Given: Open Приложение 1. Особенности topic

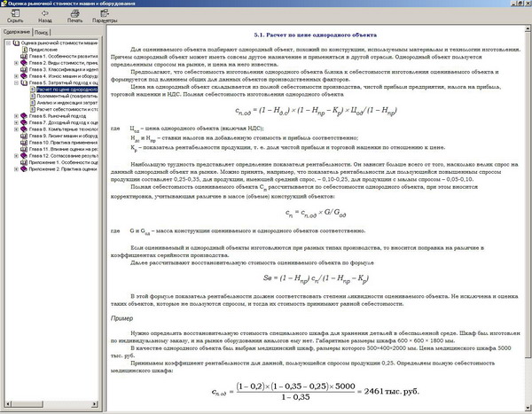Looking at the screenshot, I should point(64,162).
